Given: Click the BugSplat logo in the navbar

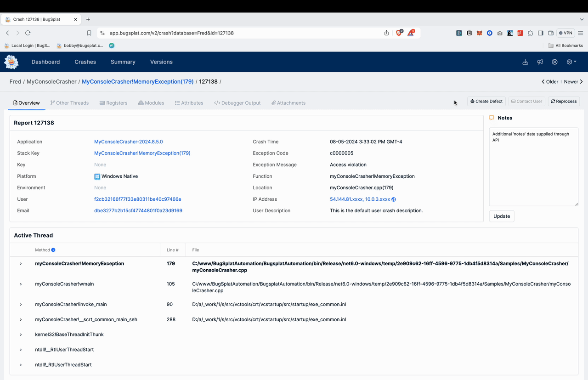Looking at the screenshot, I should point(11,62).
